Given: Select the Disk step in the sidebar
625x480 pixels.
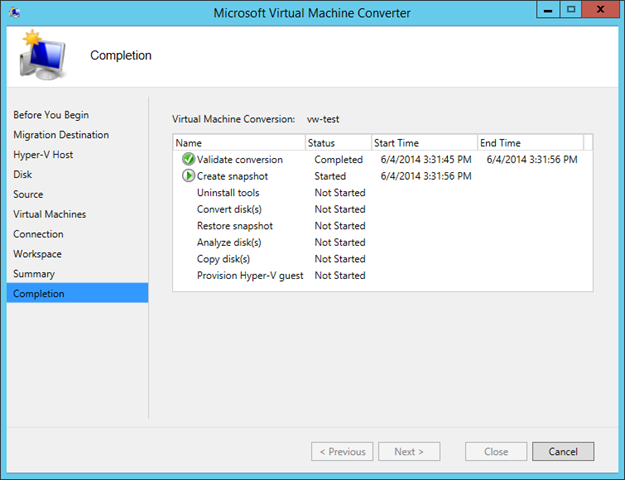Looking at the screenshot, I should [22, 175].
